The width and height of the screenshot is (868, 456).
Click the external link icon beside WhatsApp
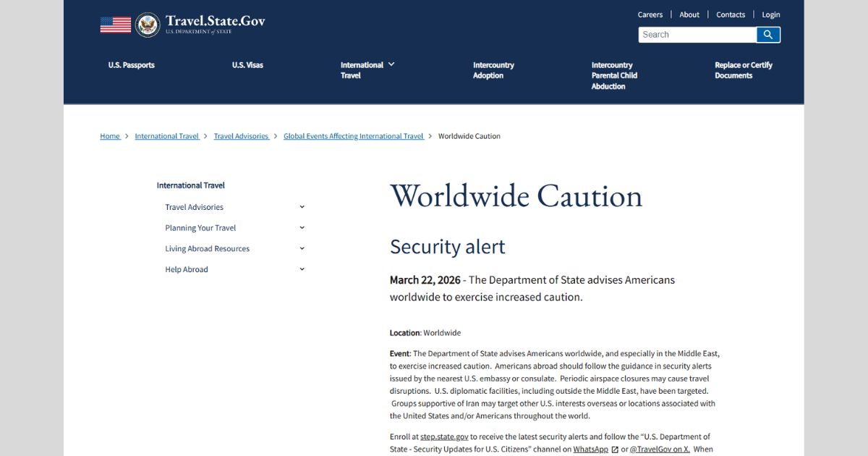click(x=615, y=449)
